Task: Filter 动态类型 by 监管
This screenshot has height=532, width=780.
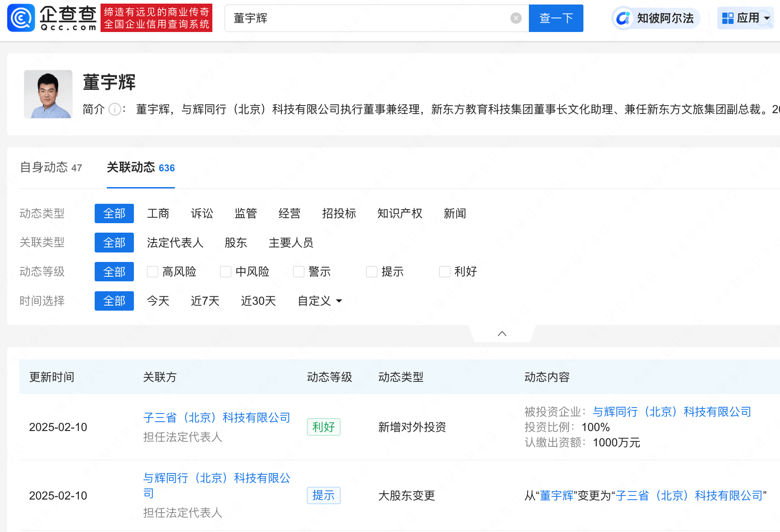Action: [x=245, y=214]
